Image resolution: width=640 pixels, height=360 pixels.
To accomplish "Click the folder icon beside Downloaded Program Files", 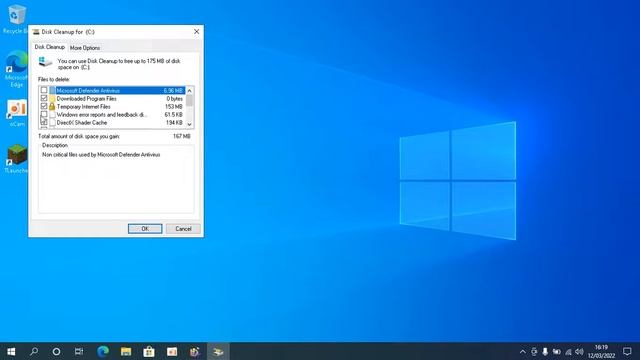I will coord(52,98).
